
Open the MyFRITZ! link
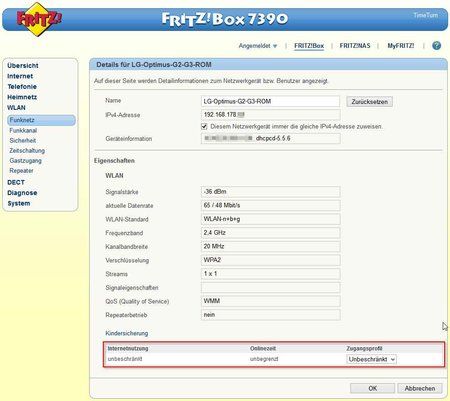[401, 46]
